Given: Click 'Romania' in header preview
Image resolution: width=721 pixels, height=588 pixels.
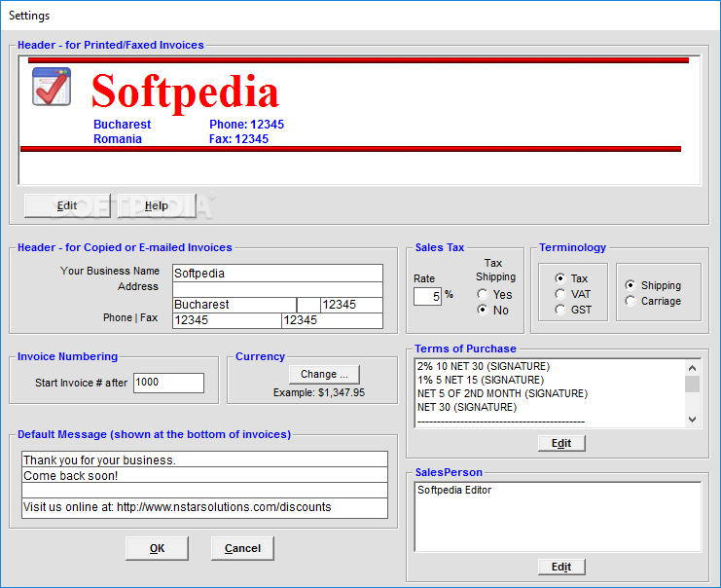Looking at the screenshot, I should [118, 139].
